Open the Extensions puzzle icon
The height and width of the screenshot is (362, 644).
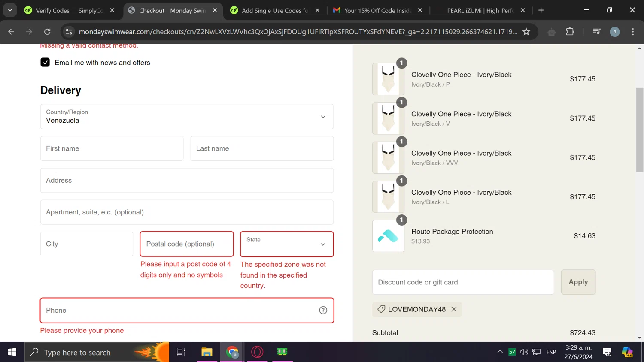click(570, 32)
